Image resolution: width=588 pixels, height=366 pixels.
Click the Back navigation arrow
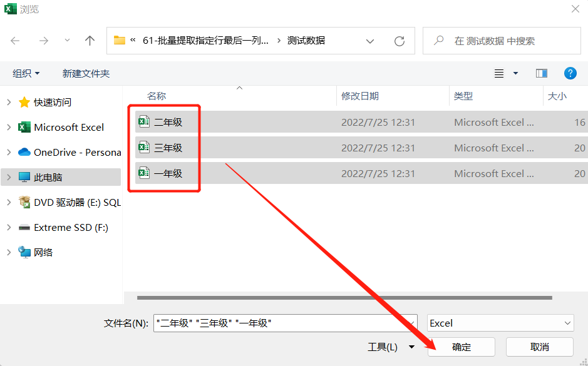tap(15, 41)
